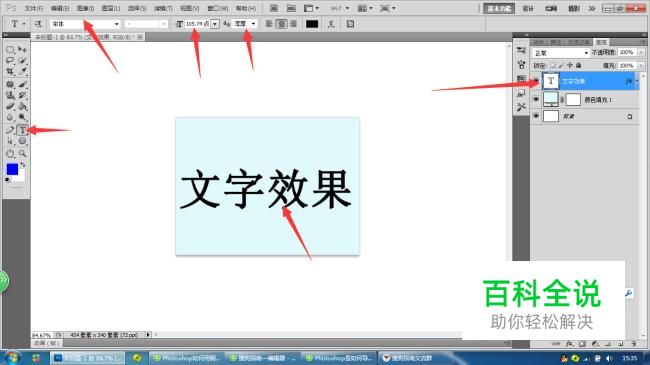Screen dimensions: 650x365
Task: Toggle lock image pixels
Action: coord(561,66)
